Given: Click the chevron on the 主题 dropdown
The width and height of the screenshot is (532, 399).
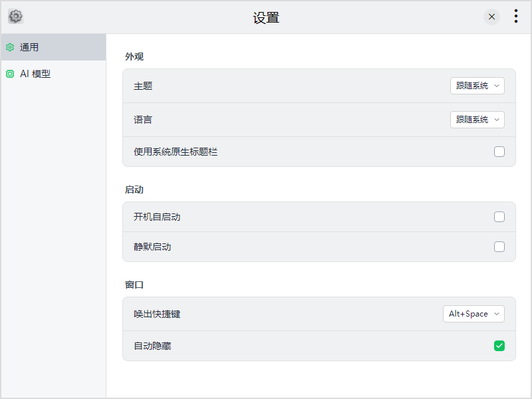Looking at the screenshot, I should point(497,86).
